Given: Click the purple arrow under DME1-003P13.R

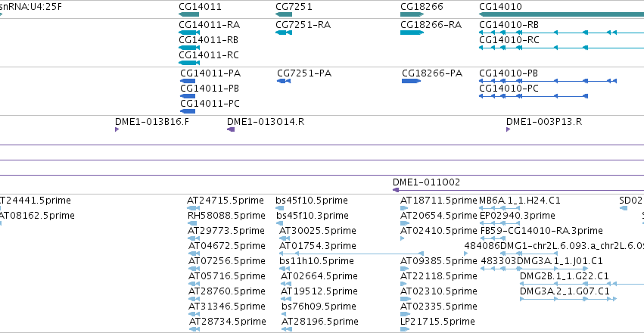Looking at the screenshot, I should pyautogui.click(x=509, y=129).
